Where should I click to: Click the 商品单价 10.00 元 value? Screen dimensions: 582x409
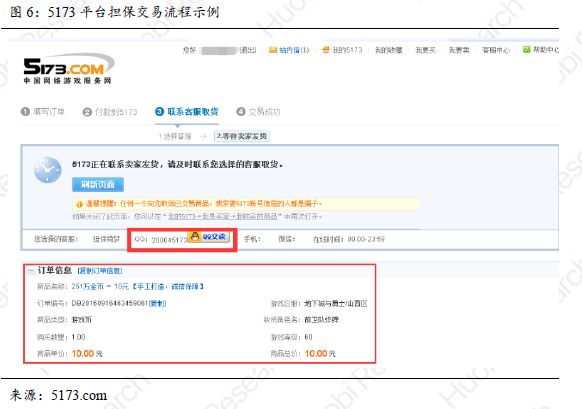87,354
